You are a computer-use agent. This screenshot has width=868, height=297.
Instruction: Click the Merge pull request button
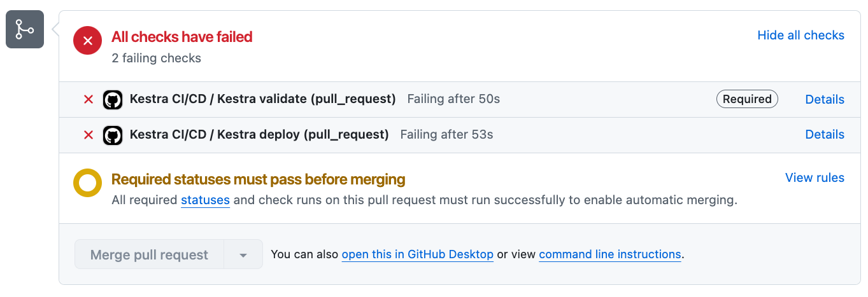149,254
